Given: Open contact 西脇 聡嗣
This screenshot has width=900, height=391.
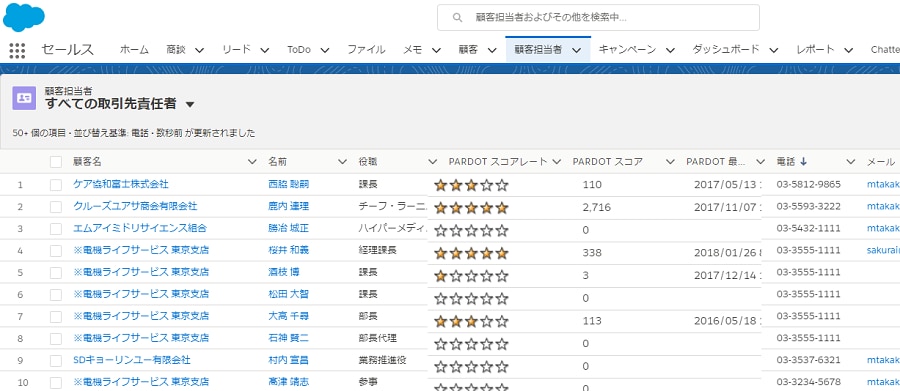Looking at the screenshot, I should click(x=289, y=184).
